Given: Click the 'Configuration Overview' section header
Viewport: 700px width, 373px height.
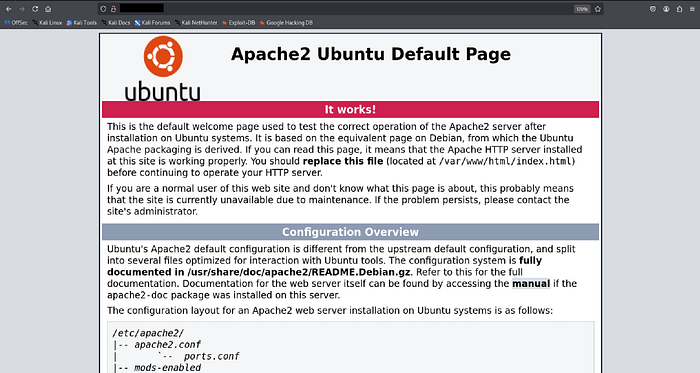Looking at the screenshot, I should pos(350,232).
